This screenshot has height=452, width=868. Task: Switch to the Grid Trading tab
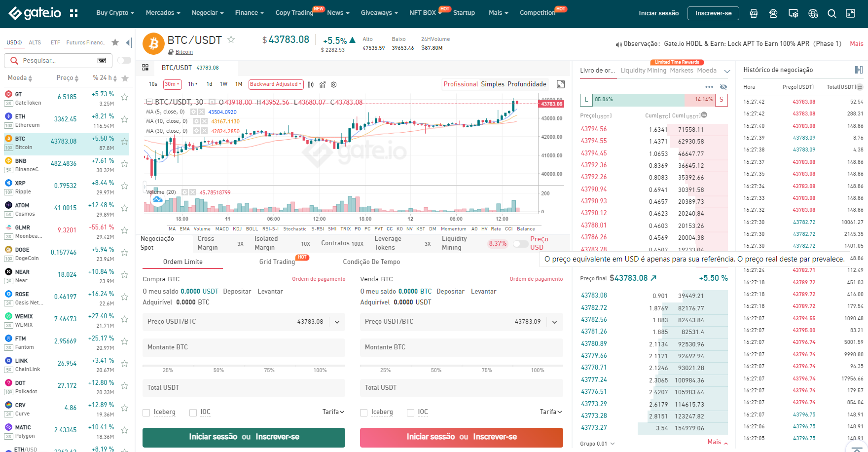pos(277,262)
